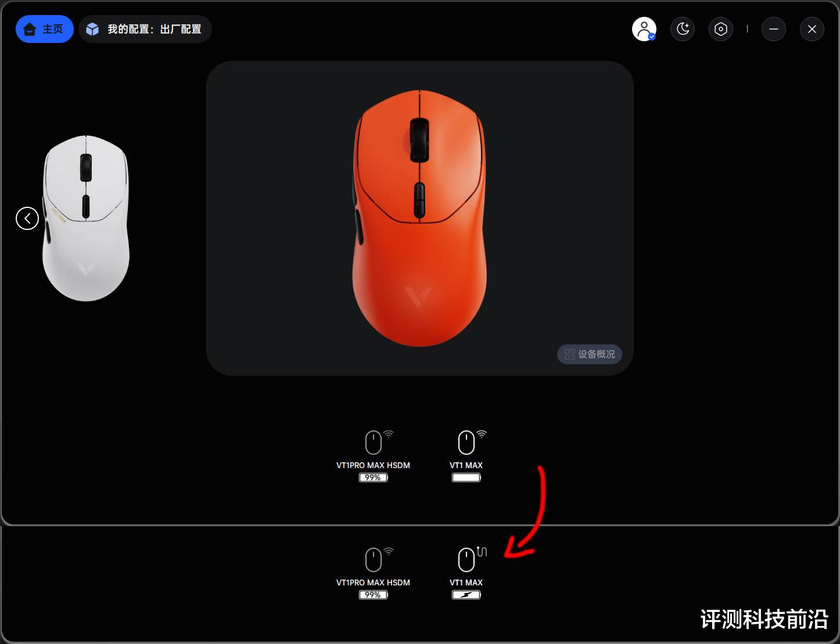This screenshot has width=840, height=644.
Task: Open the hexagon settings icon
Action: pyautogui.click(x=721, y=28)
